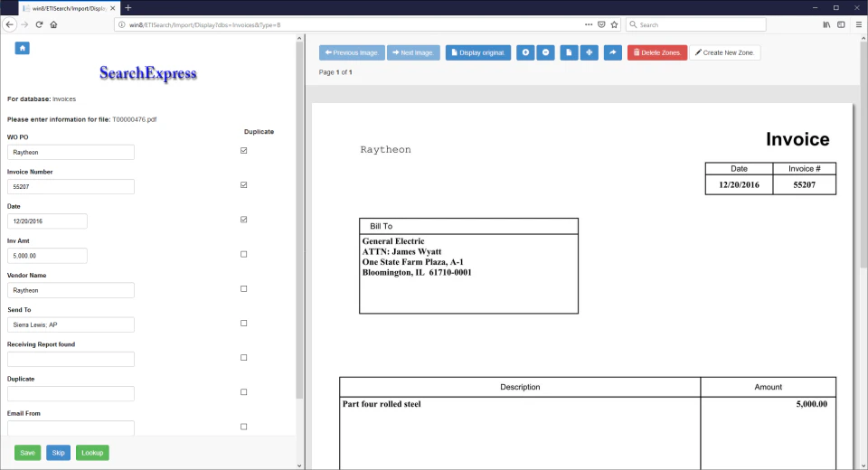Save the invoice form data
The width and height of the screenshot is (868, 470).
pyautogui.click(x=28, y=453)
